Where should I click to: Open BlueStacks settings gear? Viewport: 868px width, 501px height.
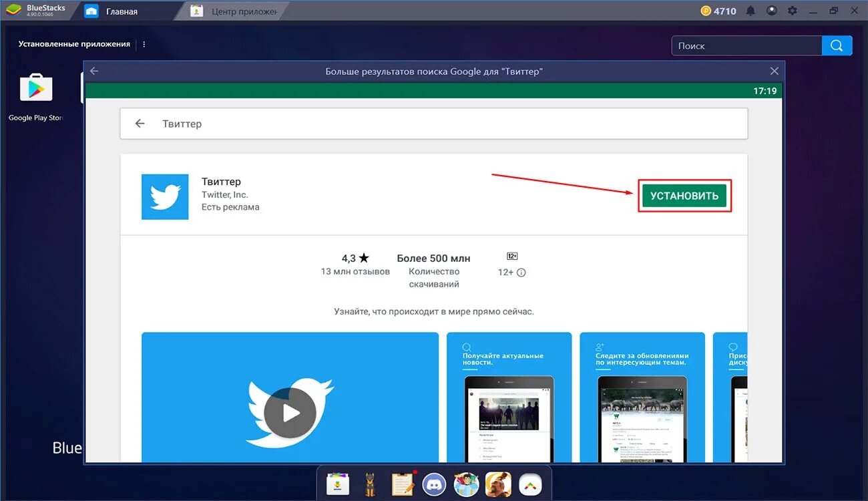[793, 11]
